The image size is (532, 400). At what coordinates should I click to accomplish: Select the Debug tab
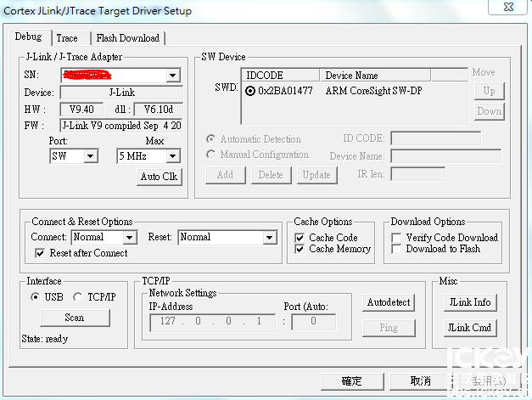click(x=28, y=37)
